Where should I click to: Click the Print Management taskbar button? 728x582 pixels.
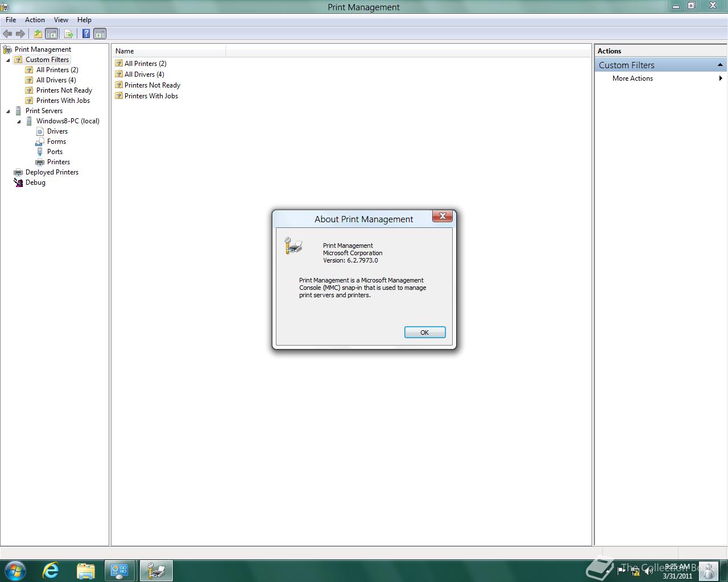pyautogui.click(x=156, y=571)
